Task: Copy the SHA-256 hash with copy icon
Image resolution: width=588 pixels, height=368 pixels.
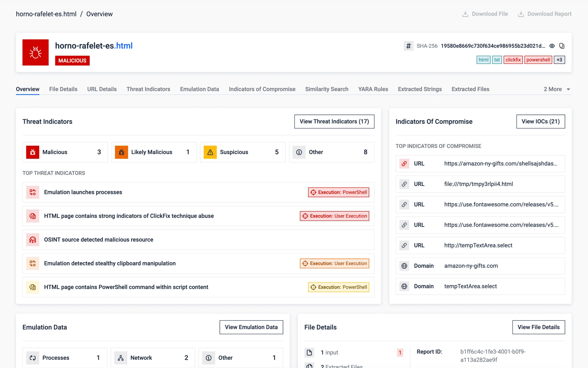Action: click(562, 46)
